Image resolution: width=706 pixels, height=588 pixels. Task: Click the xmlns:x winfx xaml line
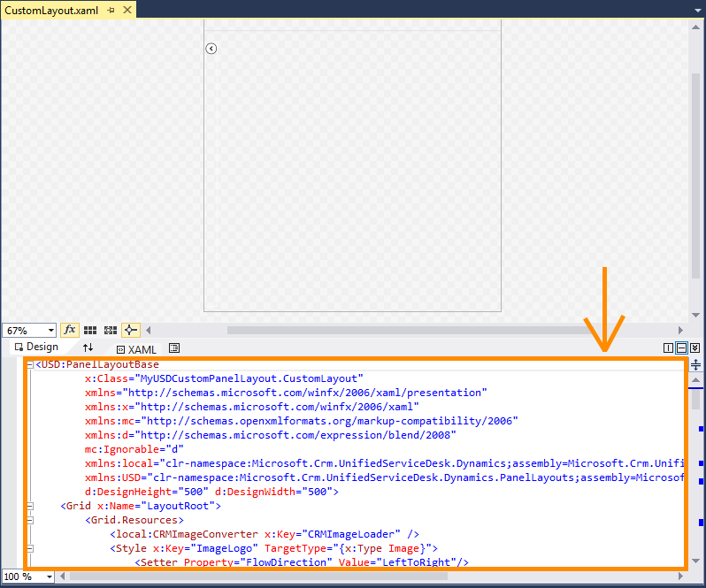coord(251,407)
